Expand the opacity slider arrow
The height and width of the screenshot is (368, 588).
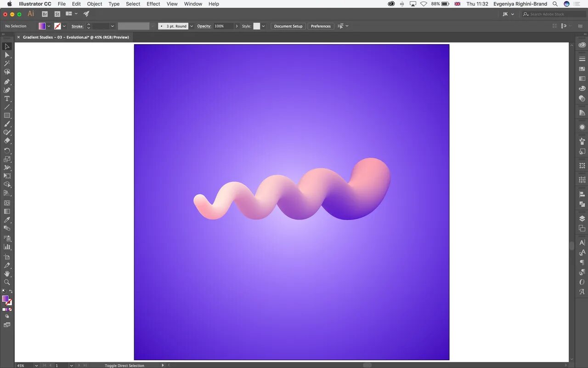tap(237, 26)
